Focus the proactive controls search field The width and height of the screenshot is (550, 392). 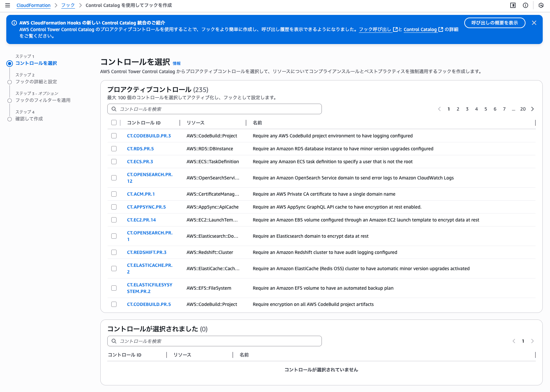(x=215, y=109)
